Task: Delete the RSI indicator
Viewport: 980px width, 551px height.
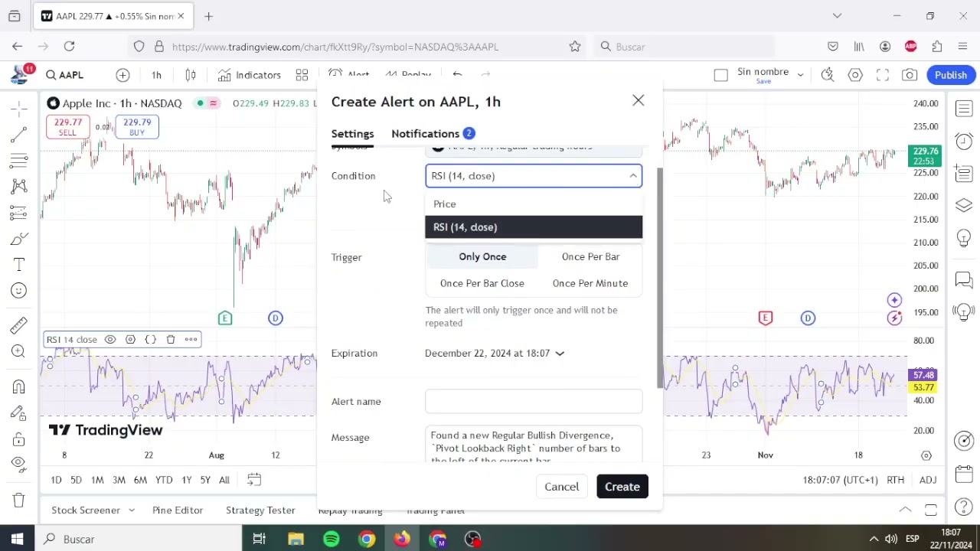Action: (x=171, y=339)
